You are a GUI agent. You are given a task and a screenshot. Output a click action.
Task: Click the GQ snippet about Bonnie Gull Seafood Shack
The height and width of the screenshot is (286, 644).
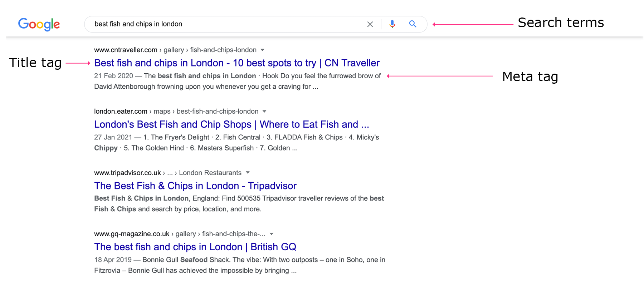[x=239, y=265]
